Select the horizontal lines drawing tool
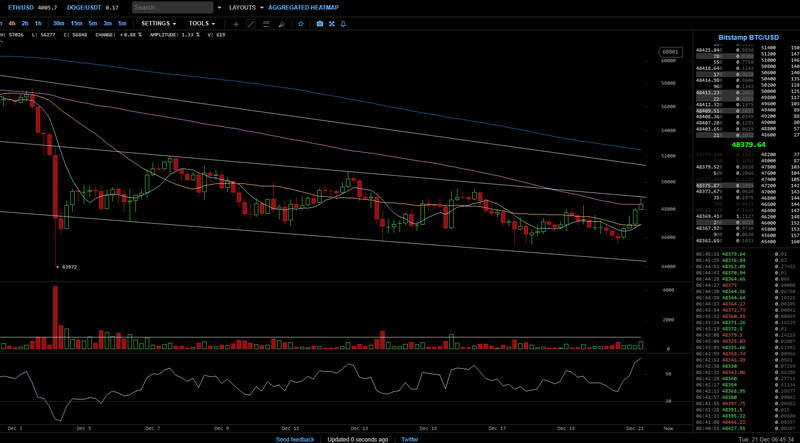The height and width of the screenshot is (443, 800). (266, 24)
